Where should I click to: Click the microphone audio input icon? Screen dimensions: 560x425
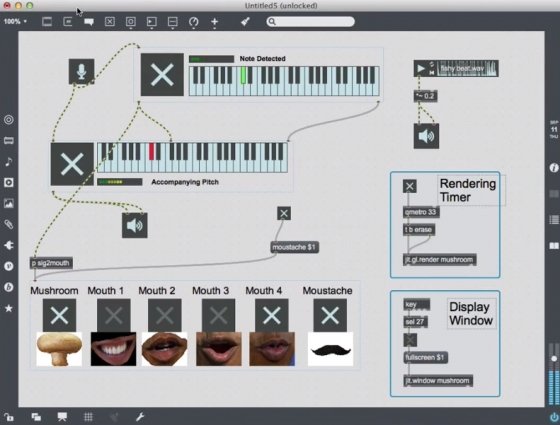(81, 71)
